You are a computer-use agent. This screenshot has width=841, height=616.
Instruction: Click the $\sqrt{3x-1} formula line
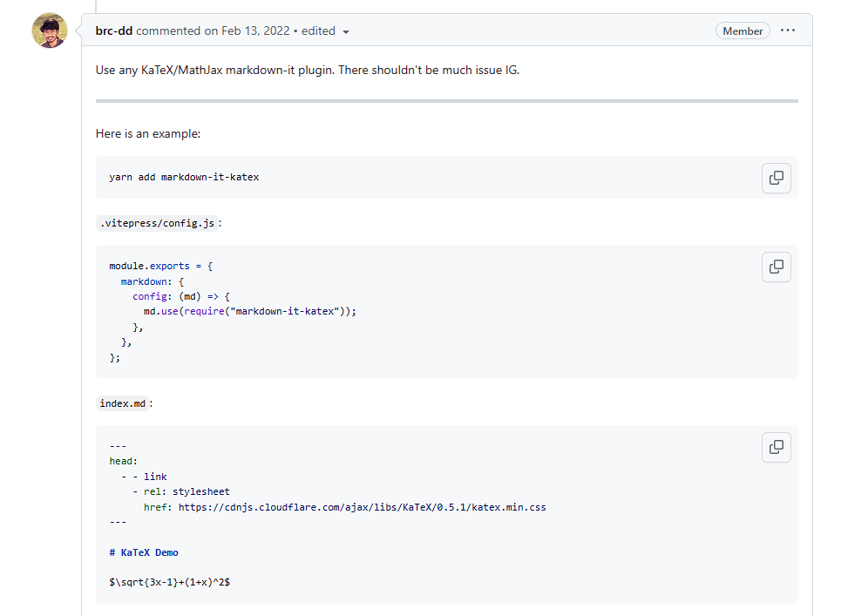click(169, 581)
